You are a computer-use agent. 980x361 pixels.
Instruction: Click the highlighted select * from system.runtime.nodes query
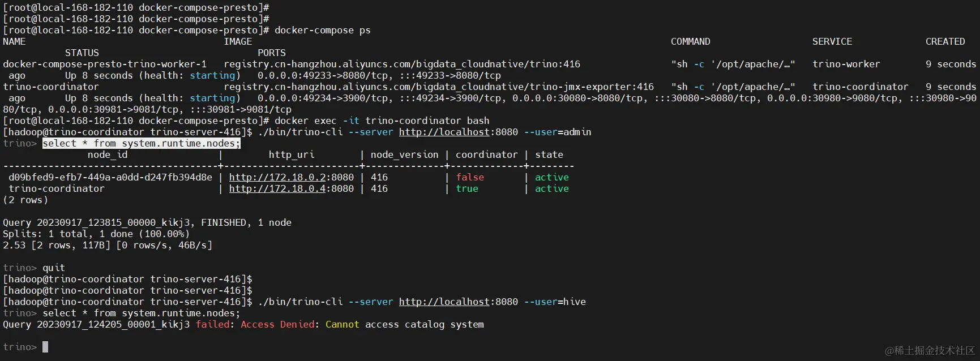click(x=142, y=143)
